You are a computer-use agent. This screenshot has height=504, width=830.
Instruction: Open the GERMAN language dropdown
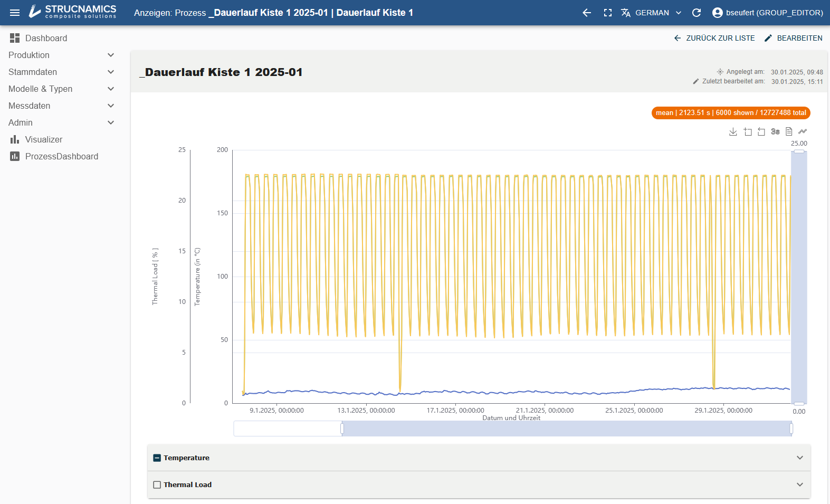[x=652, y=13]
